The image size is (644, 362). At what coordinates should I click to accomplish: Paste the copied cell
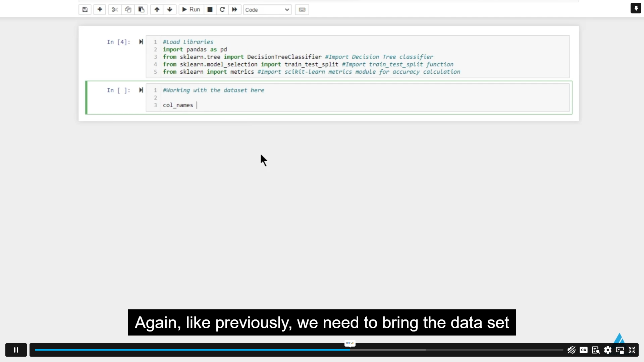click(141, 9)
